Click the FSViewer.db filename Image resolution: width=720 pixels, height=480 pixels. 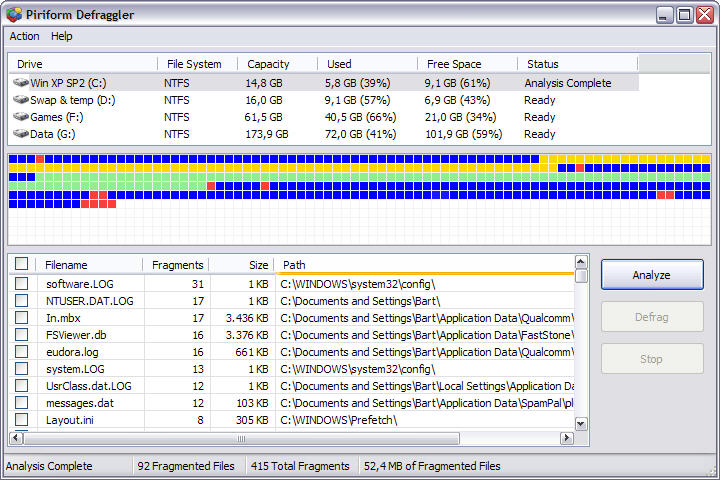click(x=76, y=335)
